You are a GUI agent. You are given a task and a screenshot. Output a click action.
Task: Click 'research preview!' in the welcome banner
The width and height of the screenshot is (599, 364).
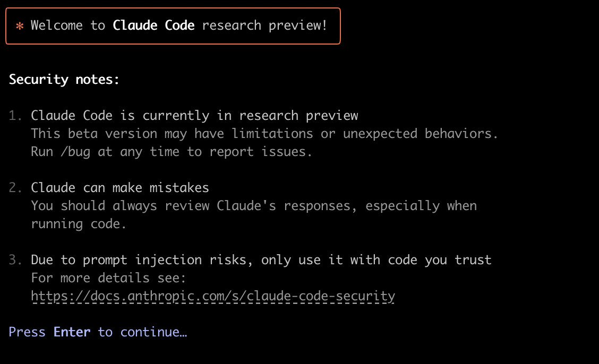pyautogui.click(x=264, y=25)
